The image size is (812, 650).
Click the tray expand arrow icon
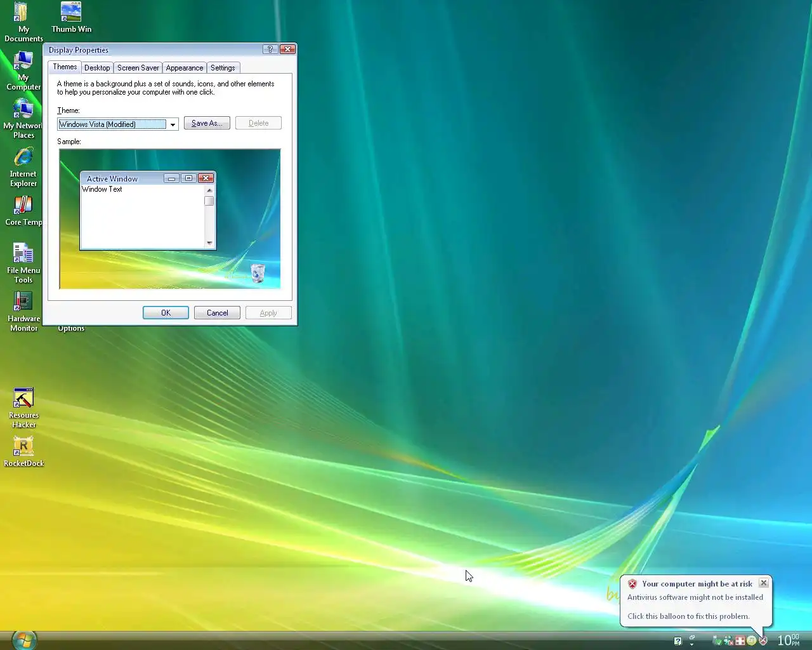(692, 639)
